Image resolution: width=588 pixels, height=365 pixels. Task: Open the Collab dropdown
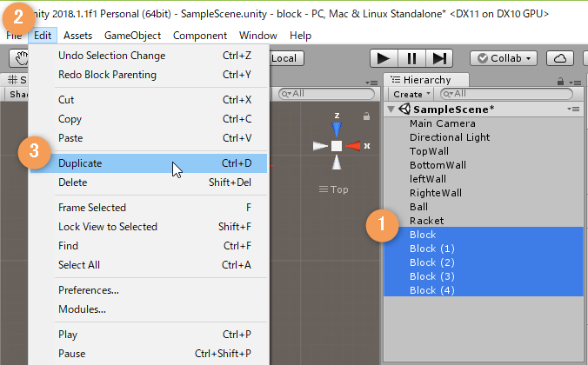(x=504, y=58)
